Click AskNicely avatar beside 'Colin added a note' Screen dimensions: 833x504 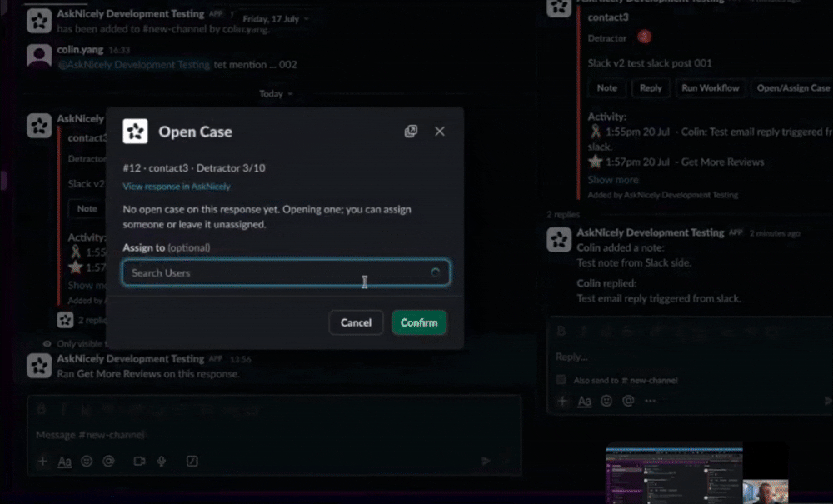[x=559, y=240]
